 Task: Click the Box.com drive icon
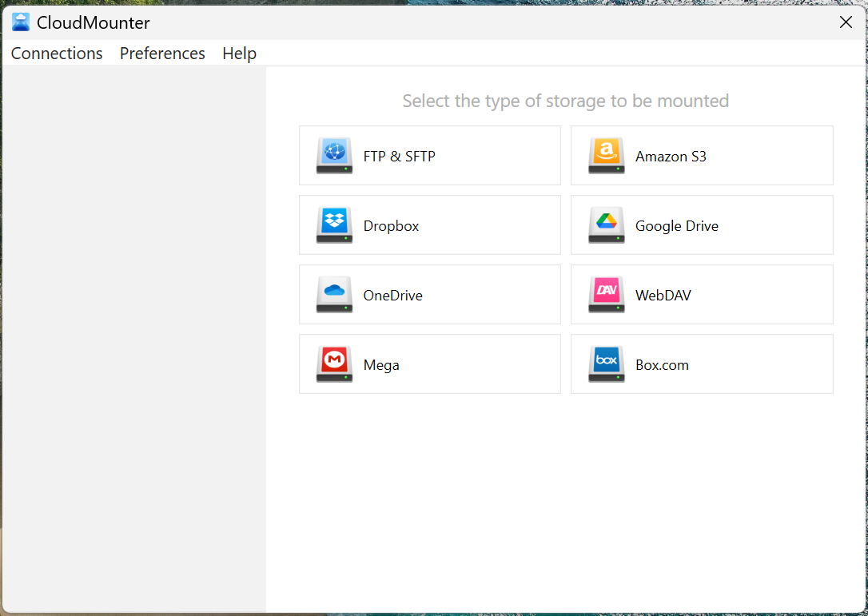tap(606, 364)
